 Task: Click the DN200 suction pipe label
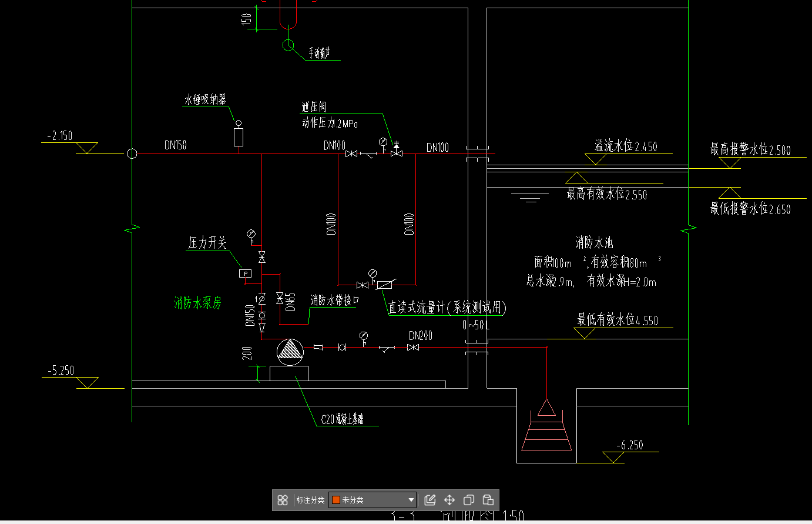tap(421, 335)
